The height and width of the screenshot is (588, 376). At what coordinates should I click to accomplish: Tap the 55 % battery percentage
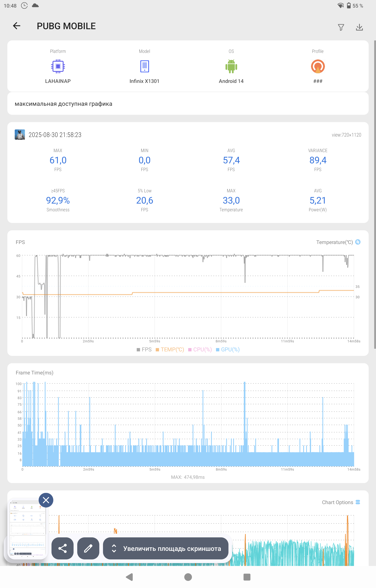coord(358,6)
